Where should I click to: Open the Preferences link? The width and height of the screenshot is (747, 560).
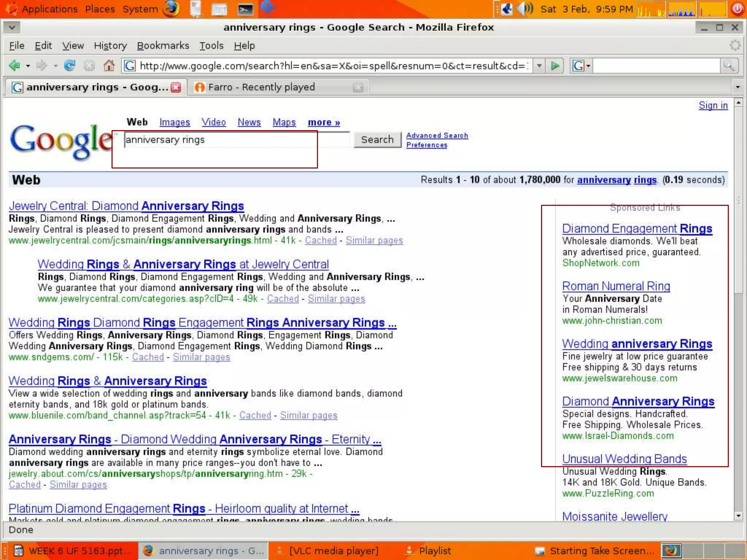click(x=427, y=145)
